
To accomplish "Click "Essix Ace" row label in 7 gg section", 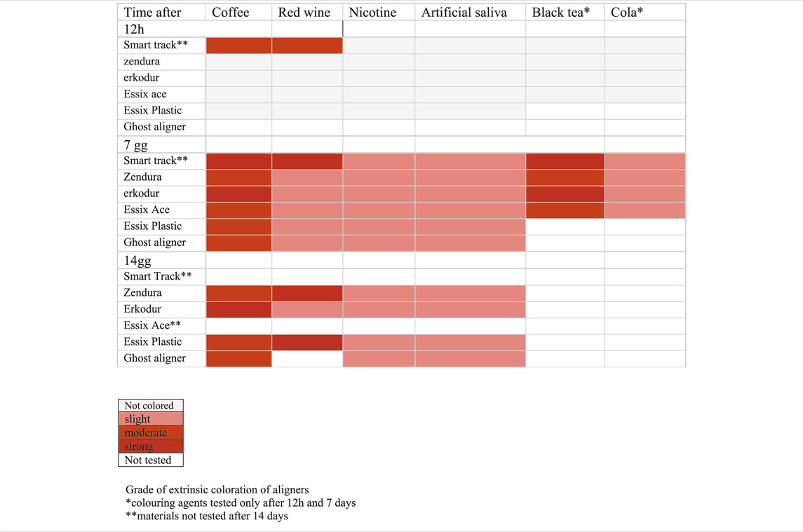I will click(147, 210).
